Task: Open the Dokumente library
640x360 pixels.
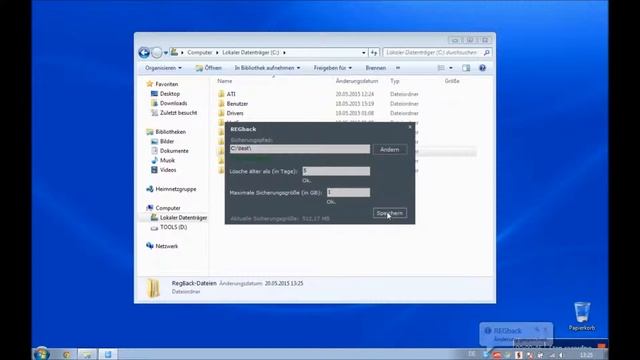Action: pos(170,151)
